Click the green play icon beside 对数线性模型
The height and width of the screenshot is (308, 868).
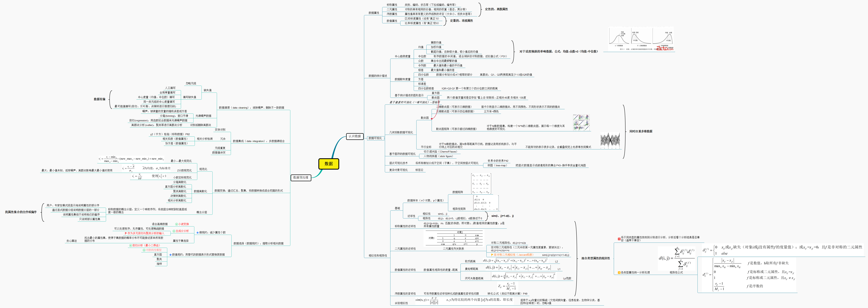click(144, 250)
